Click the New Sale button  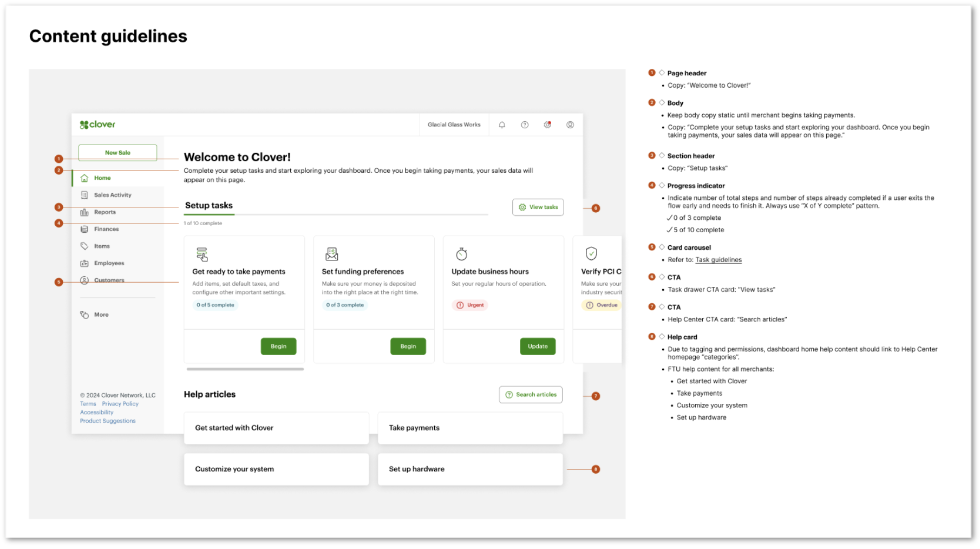pos(117,153)
